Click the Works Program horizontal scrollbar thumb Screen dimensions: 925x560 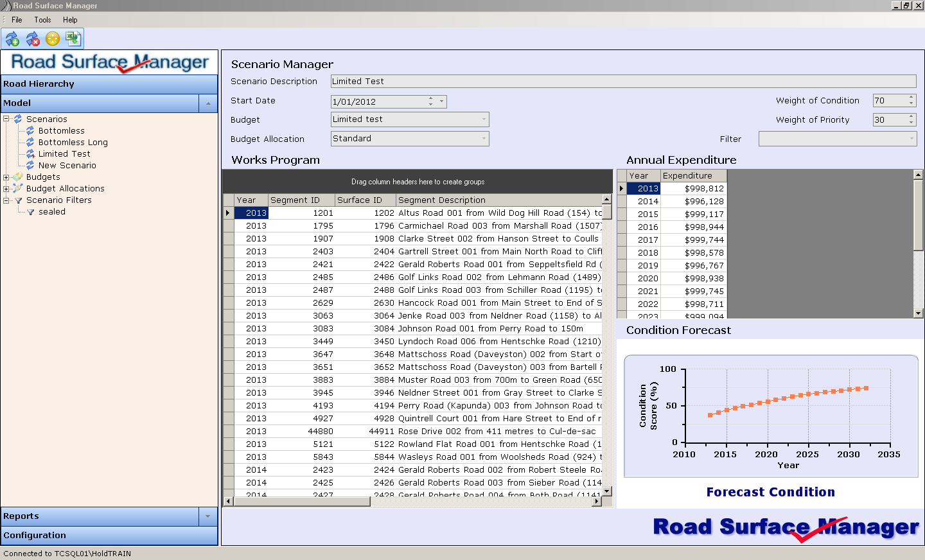[x=302, y=502]
